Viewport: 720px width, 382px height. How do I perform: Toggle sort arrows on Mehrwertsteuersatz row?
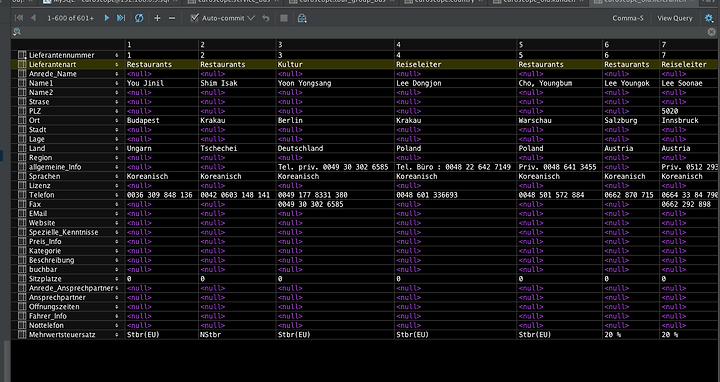pos(117,335)
